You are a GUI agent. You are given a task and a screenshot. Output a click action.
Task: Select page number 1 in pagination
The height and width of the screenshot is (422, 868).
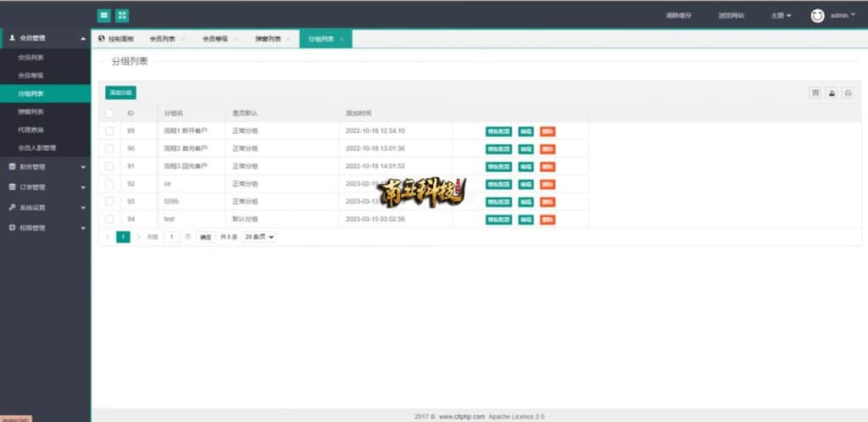click(x=123, y=236)
